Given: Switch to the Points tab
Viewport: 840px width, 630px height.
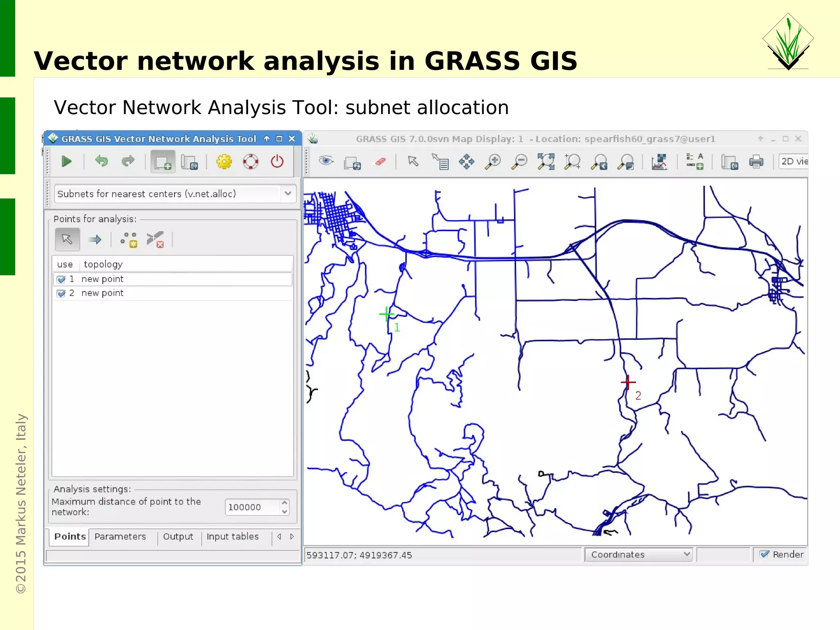Looking at the screenshot, I should 70,537.
